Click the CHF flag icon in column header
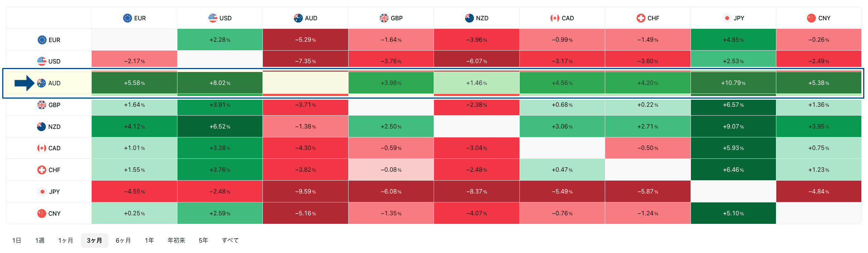This screenshot has width=868, height=253. pos(641,18)
